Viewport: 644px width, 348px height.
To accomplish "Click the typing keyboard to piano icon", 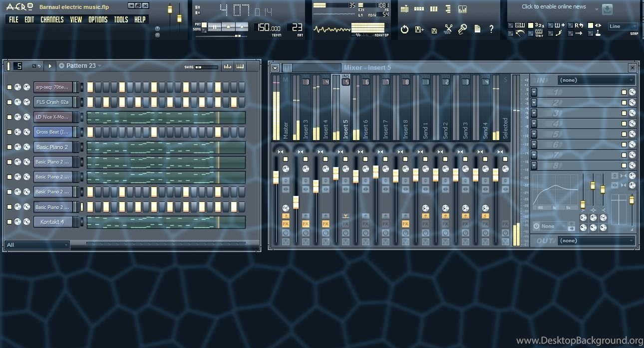I will coord(520,25).
